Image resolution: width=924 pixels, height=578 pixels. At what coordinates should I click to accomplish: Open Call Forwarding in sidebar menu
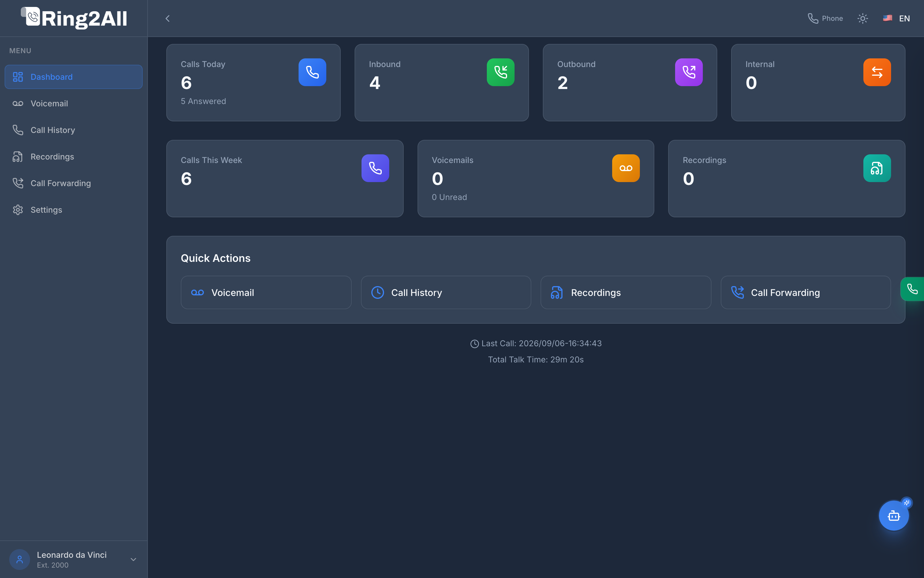[73, 183]
